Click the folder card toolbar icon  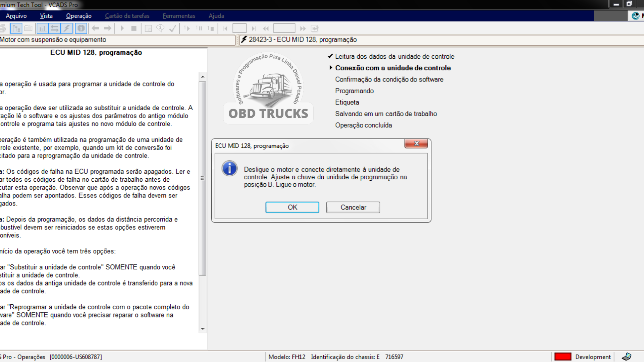[x=29, y=28]
